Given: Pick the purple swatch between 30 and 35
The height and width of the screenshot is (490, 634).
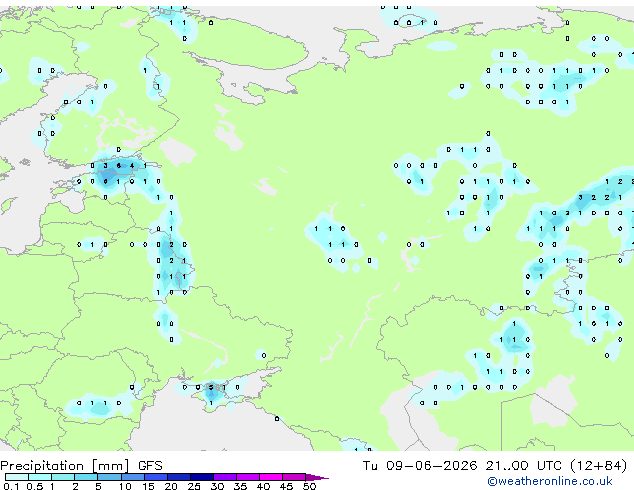Looking at the screenshot, I should point(225,477).
